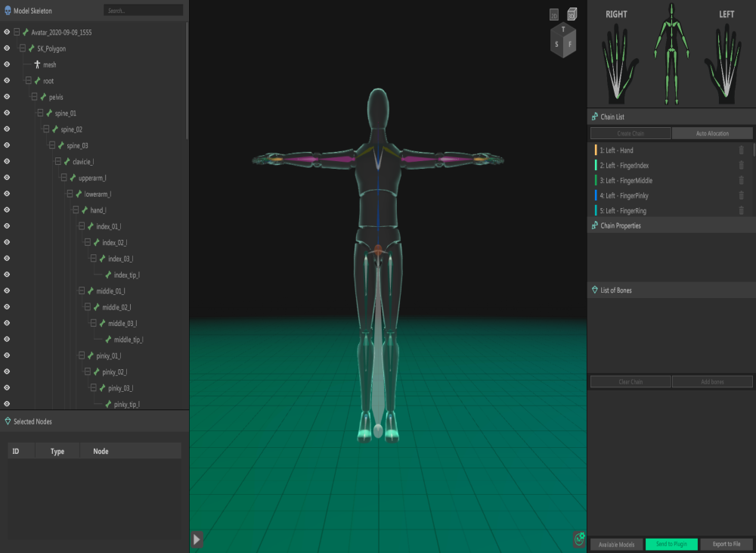Hide the hand_l bone using its eye icon
Screen dimensions: 756x553
[x=7, y=210]
